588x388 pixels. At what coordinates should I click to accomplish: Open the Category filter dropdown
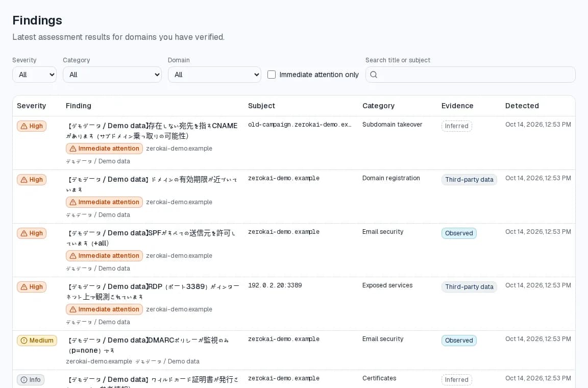(112, 75)
